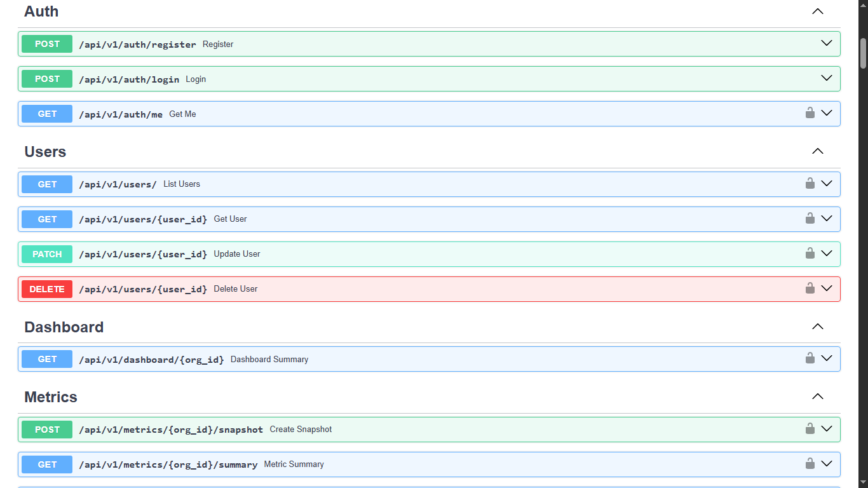Click the POST badge for auth/login
This screenshot has height=488, width=868.
pos(47,79)
